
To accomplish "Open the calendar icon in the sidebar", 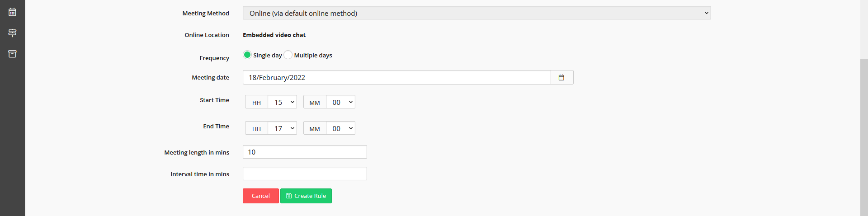I will (12, 12).
